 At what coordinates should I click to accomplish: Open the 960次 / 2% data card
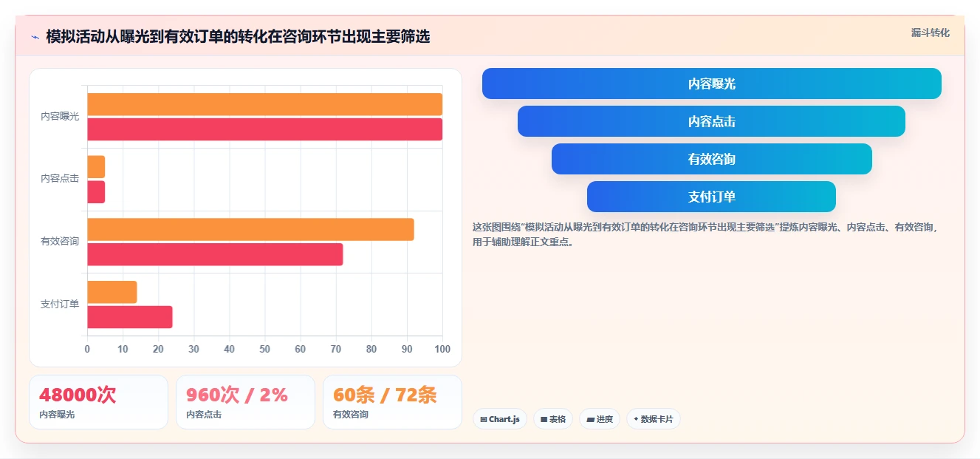tap(245, 402)
